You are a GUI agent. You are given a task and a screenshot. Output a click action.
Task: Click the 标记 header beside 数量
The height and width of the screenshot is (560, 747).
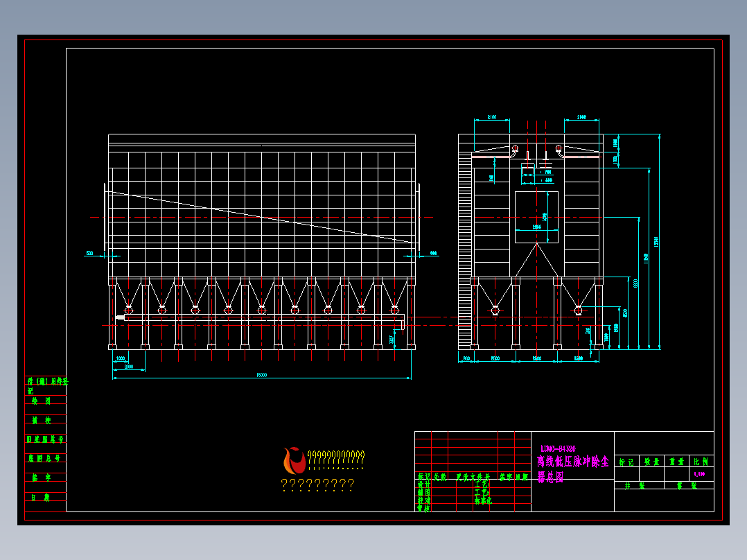tap(626, 462)
